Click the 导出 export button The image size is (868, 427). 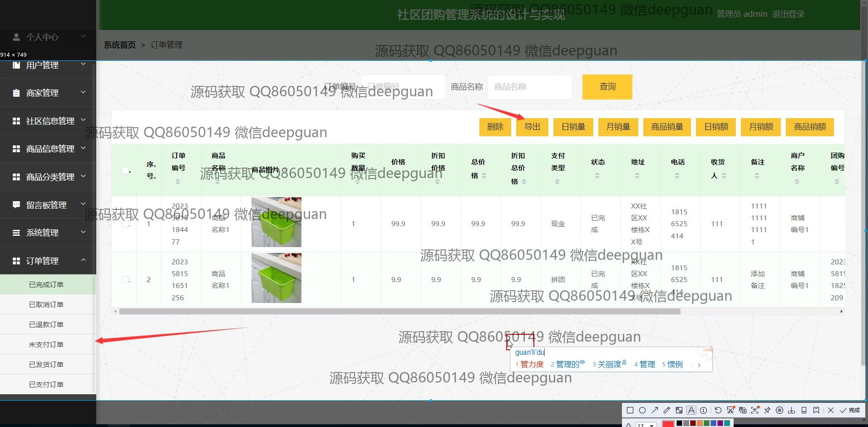[x=532, y=127]
